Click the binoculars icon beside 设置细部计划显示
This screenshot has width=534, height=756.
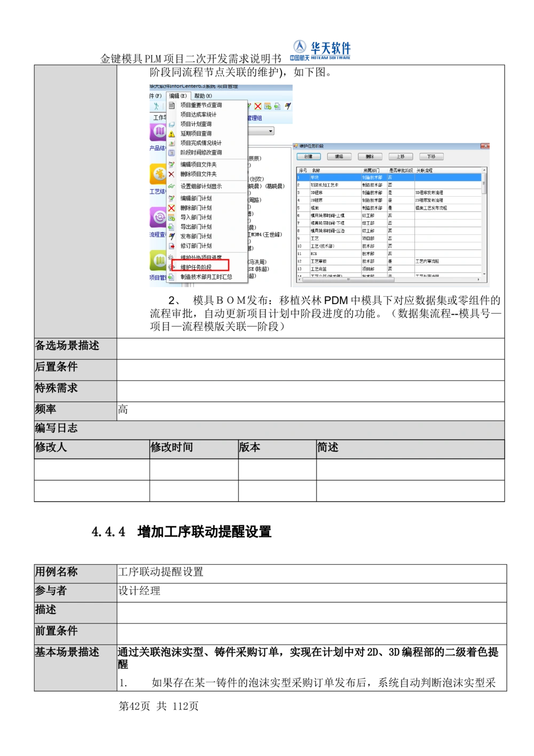point(171,186)
